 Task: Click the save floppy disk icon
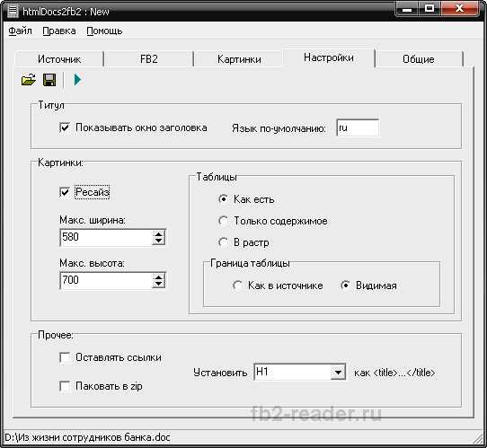click(49, 80)
